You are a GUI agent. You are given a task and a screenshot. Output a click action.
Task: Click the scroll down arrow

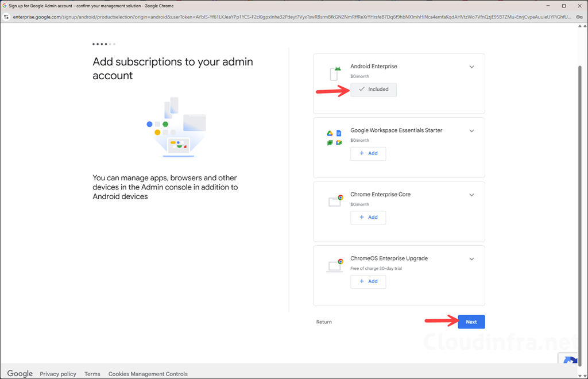click(580, 376)
